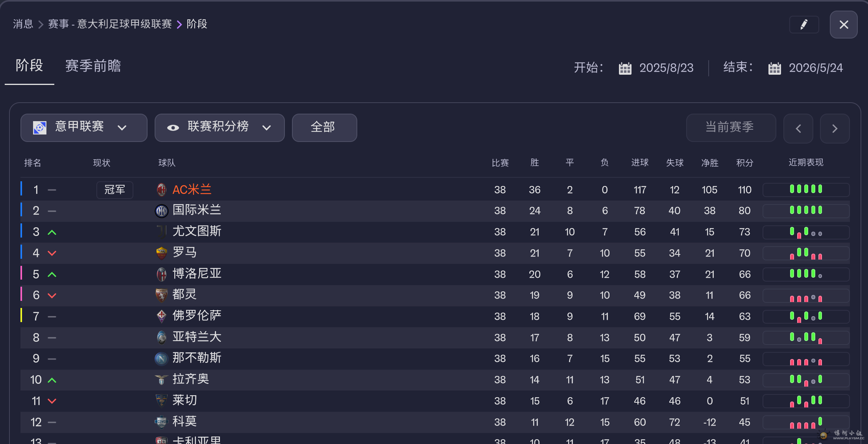Click the 赛事 - 意大利足球甲级联赛 breadcrumb
This screenshot has width=868, height=444.
click(110, 24)
